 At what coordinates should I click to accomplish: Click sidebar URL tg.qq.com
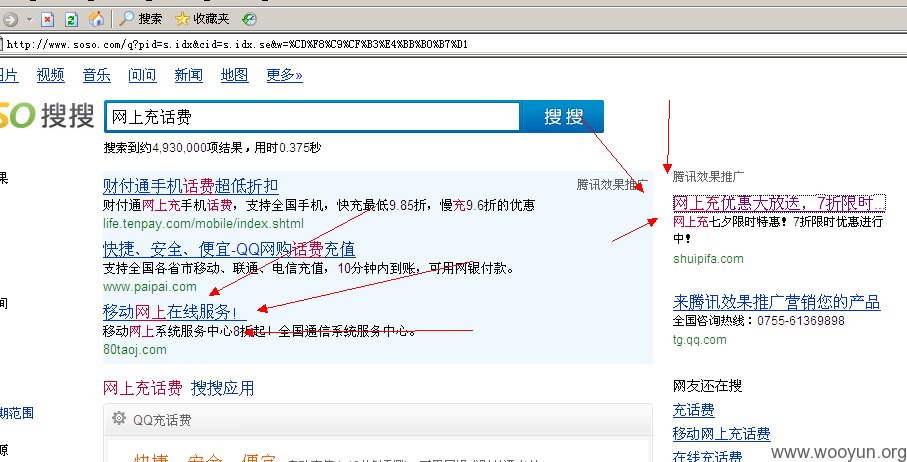pyautogui.click(x=699, y=339)
